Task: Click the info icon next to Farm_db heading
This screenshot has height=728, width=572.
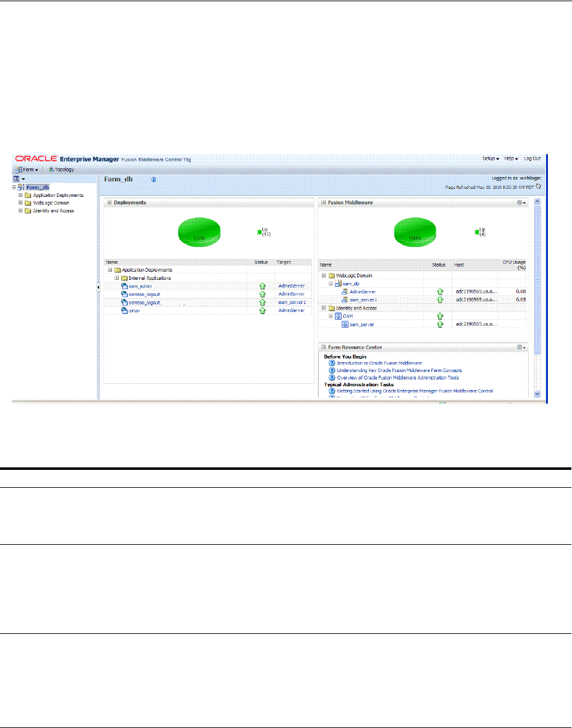Action: click(154, 180)
